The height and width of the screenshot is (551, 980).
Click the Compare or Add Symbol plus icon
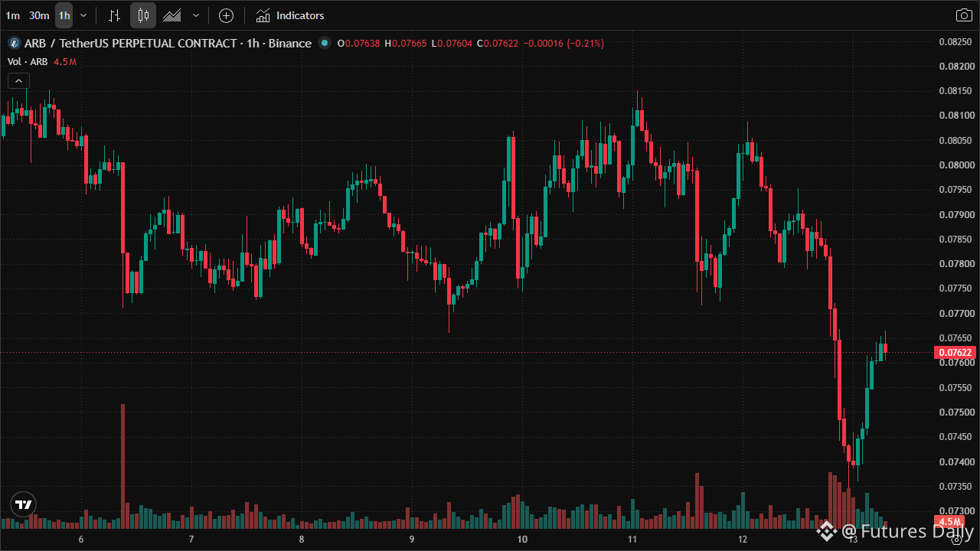click(x=226, y=15)
